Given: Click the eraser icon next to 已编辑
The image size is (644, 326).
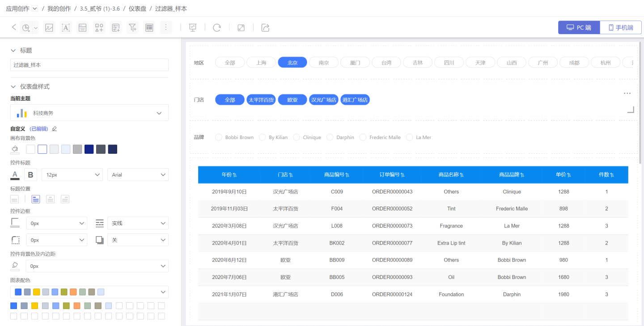Looking at the screenshot, I should (55, 129).
